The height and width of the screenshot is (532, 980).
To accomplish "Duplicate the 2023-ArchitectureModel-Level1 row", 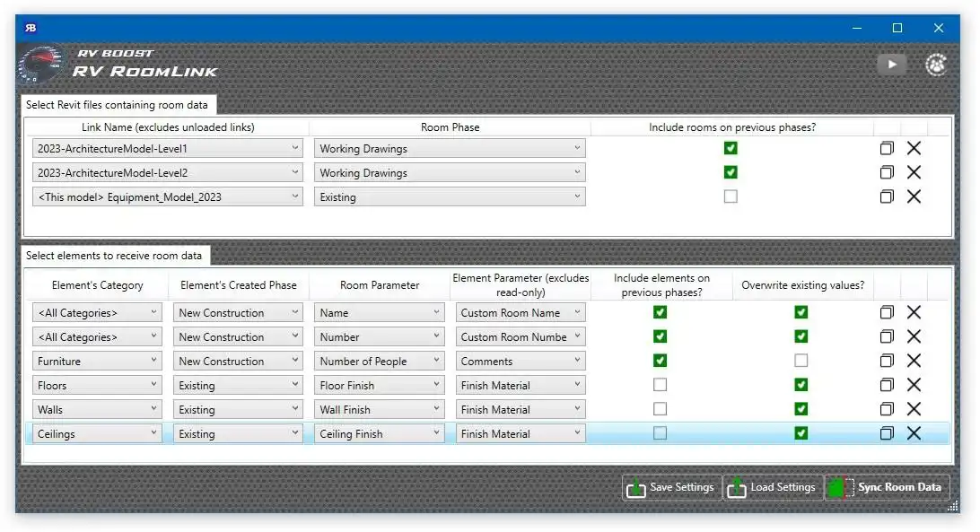I will (887, 148).
